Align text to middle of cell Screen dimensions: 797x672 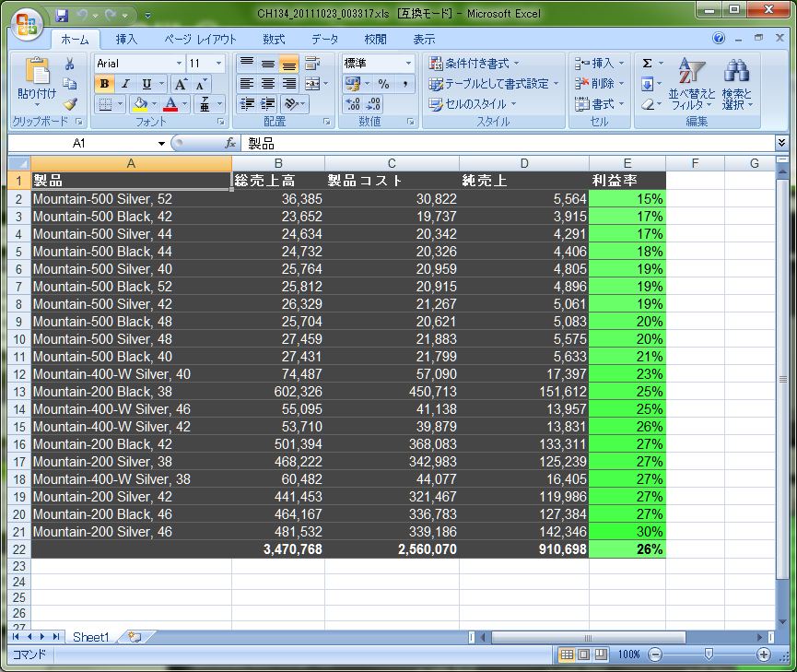(x=268, y=64)
